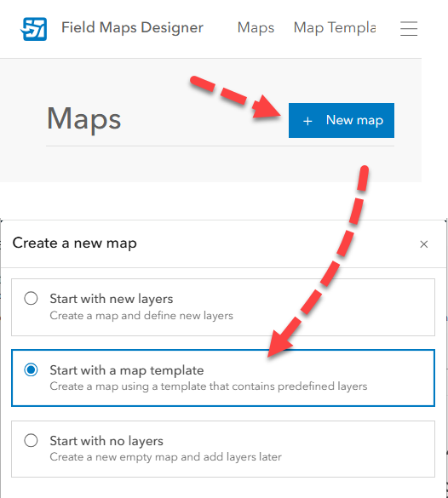Go to the Maps tab
Screen dimensions: 448x498
tap(256, 27)
